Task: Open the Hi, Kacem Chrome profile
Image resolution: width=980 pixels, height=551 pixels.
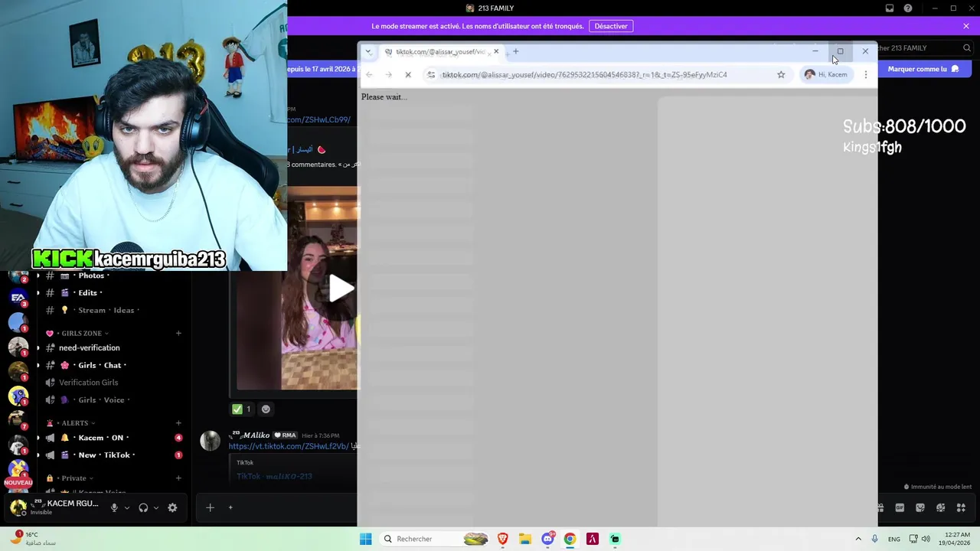Action: 826,74
